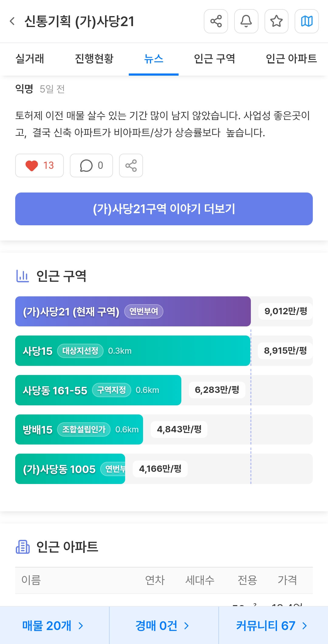
Task: Tap the back arrow in header
Action: (12, 21)
